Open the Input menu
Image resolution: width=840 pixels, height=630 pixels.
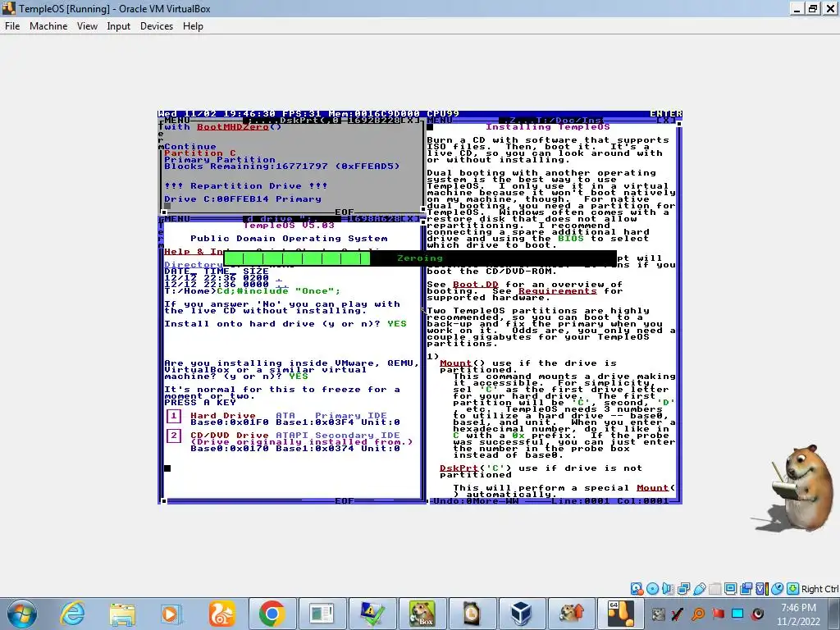pyautogui.click(x=118, y=26)
